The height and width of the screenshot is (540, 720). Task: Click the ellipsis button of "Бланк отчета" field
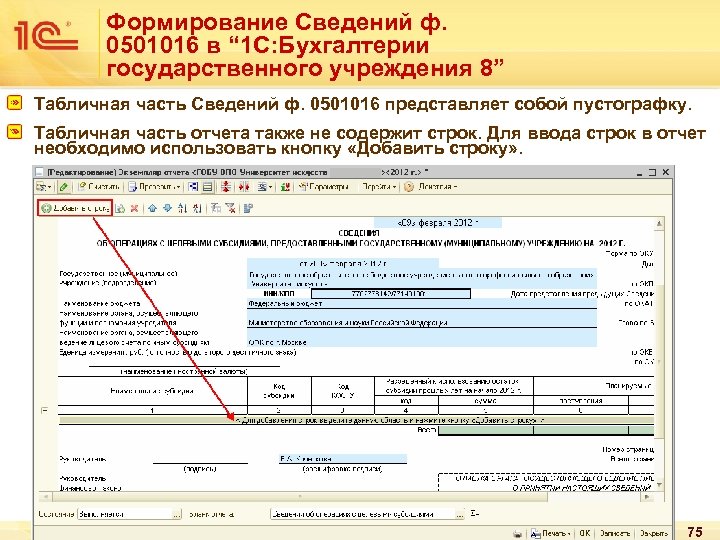coord(460,514)
